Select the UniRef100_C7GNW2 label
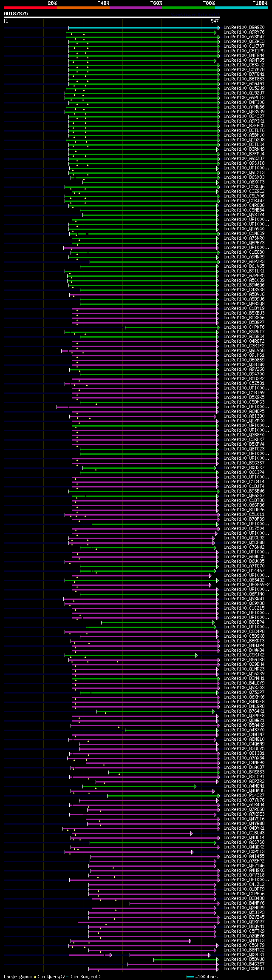The width and height of the screenshot is (272, 980). click(x=244, y=547)
